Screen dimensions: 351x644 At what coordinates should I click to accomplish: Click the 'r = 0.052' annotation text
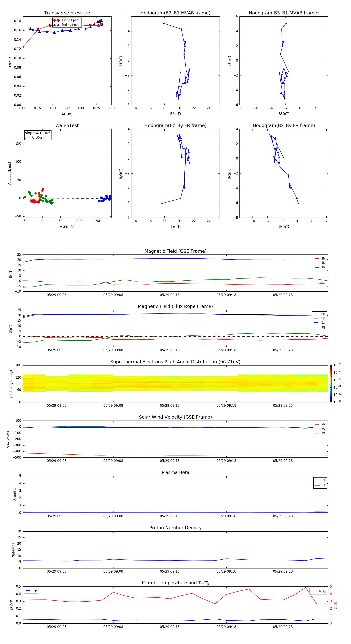[34, 137]
